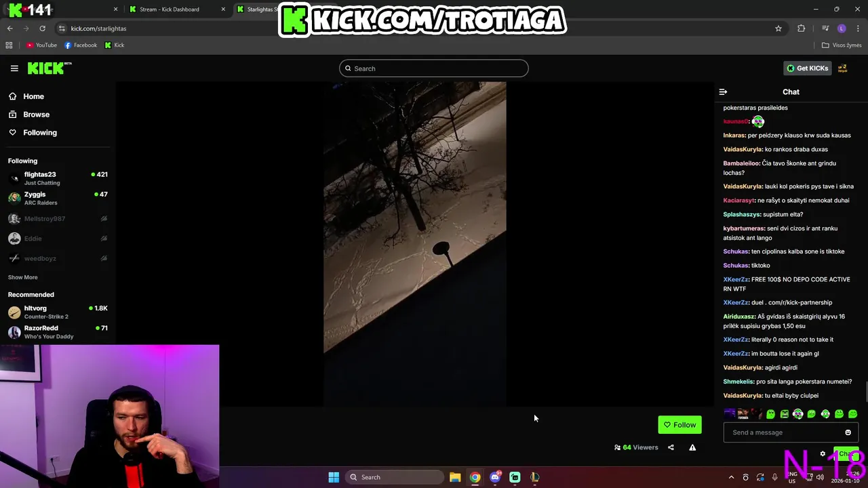Viewport: 868px width, 488px height.
Task: Open Kick bookmark in bookmarks bar
Action: [114, 45]
